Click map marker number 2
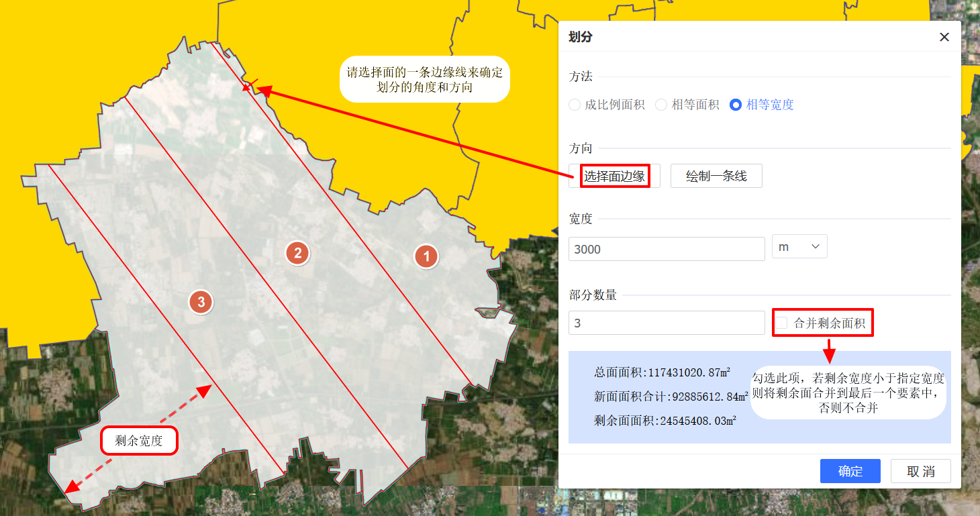980x516 pixels. coord(297,253)
